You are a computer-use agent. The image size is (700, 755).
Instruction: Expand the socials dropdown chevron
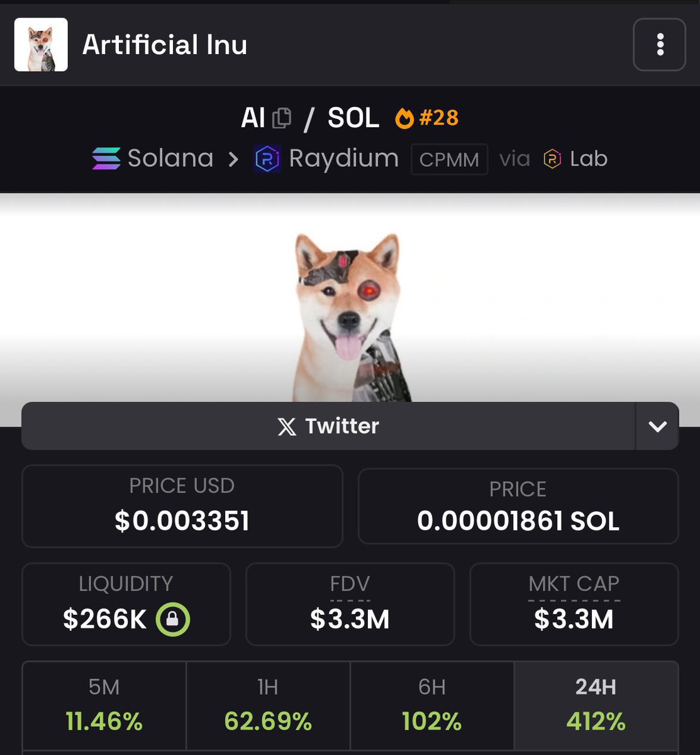pyautogui.click(x=657, y=427)
